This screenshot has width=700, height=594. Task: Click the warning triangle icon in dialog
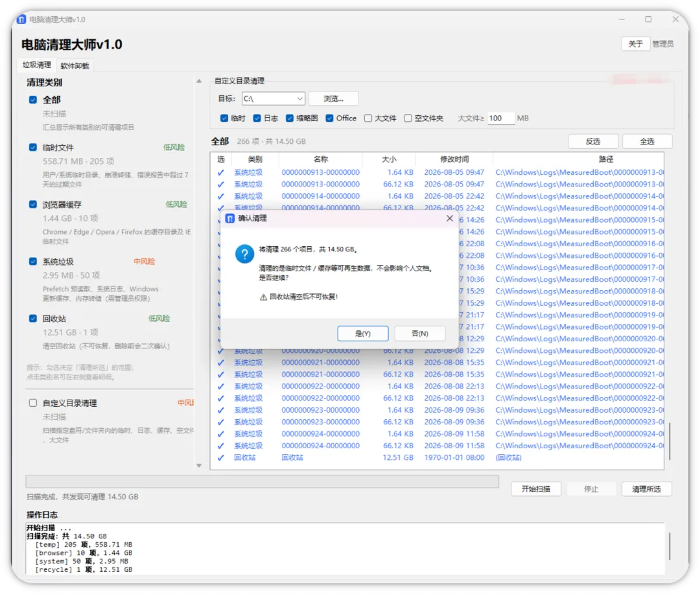(x=263, y=297)
